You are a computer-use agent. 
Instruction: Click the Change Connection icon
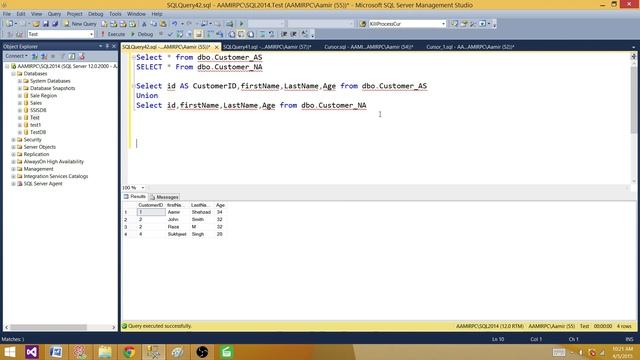click(19, 34)
